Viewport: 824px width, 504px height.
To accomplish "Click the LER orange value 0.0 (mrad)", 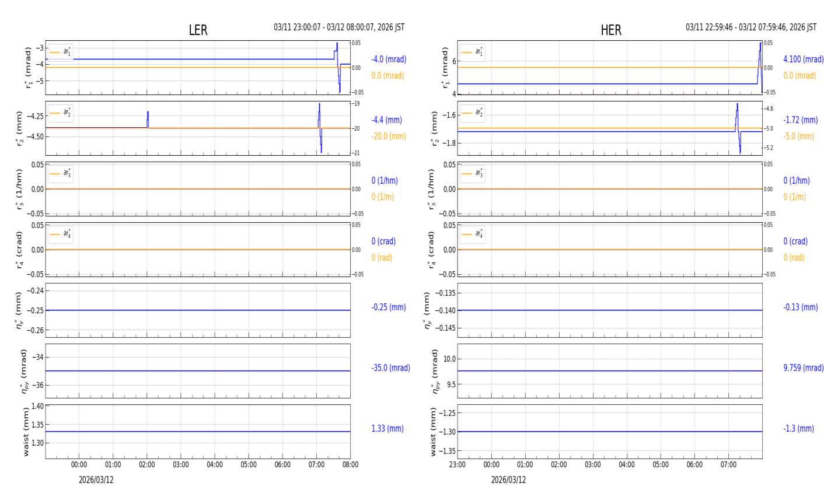I will (x=387, y=76).
